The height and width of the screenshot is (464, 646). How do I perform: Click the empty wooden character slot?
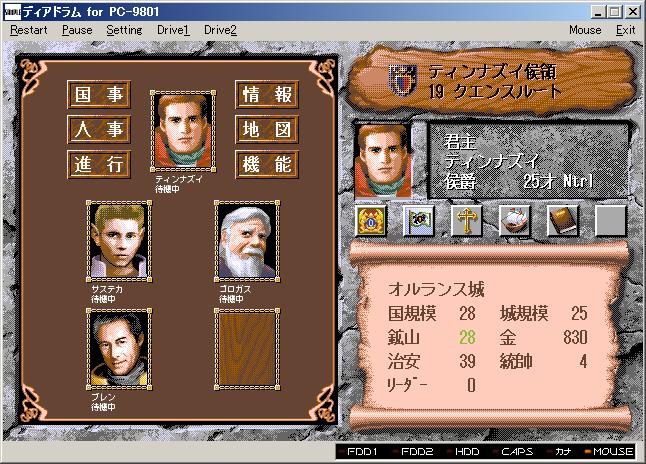tap(247, 349)
